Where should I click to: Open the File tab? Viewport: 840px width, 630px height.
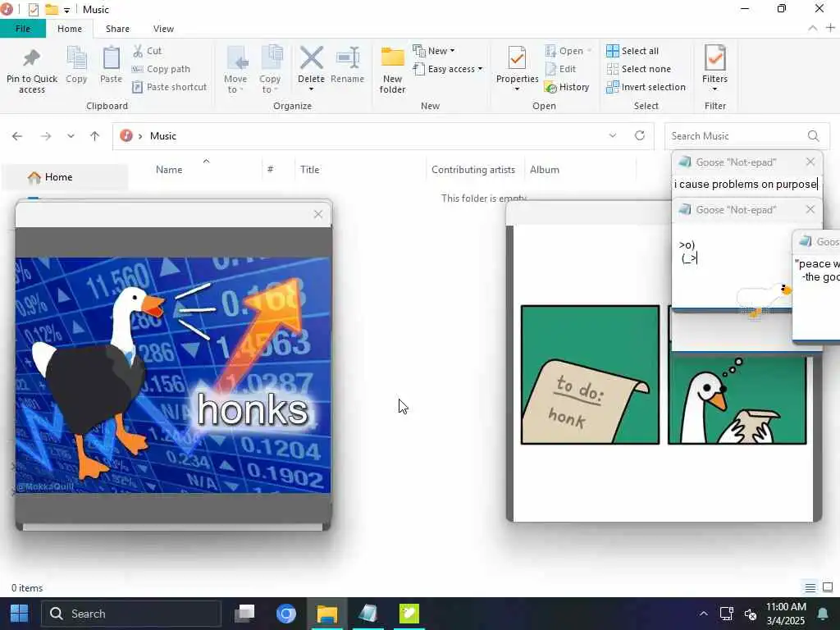(23, 29)
